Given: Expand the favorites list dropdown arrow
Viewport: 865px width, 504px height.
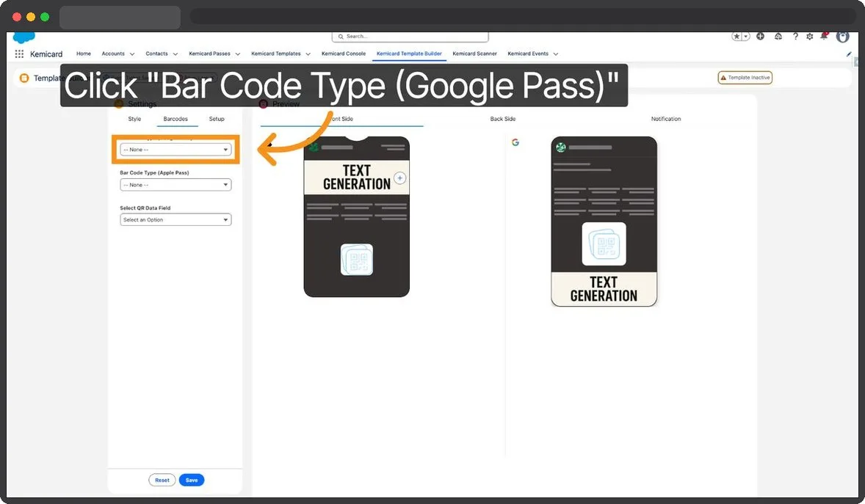Looking at the screenshot, I should coord(746,37).
